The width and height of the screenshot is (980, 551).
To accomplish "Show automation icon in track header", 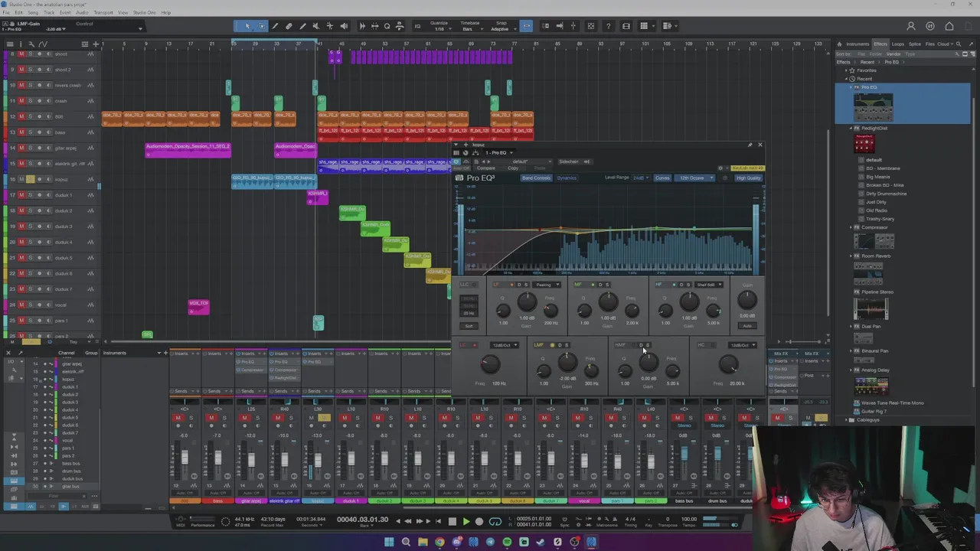I will click(41, 44).
